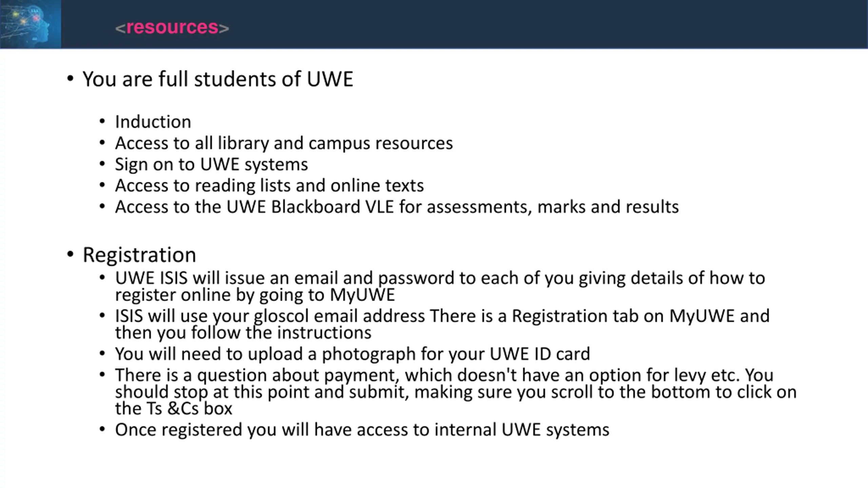Click 'then you follow the instructions' text

coord(243,332)
